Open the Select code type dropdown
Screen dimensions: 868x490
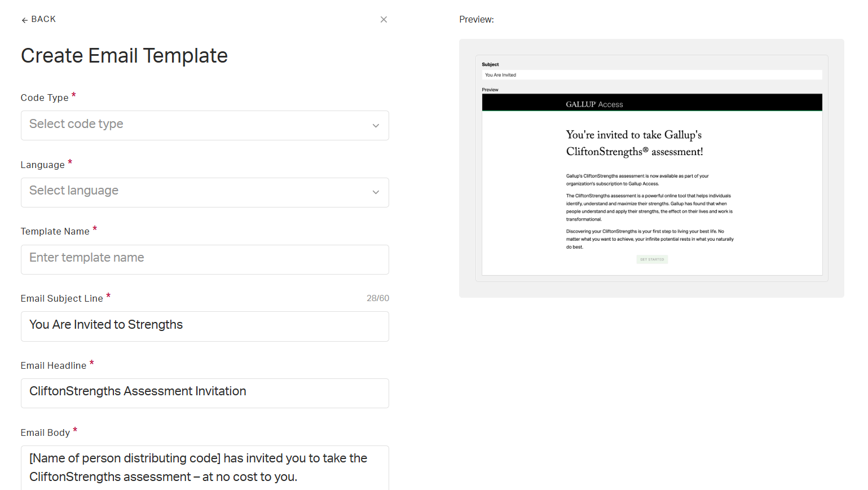(x=205, y=125)
